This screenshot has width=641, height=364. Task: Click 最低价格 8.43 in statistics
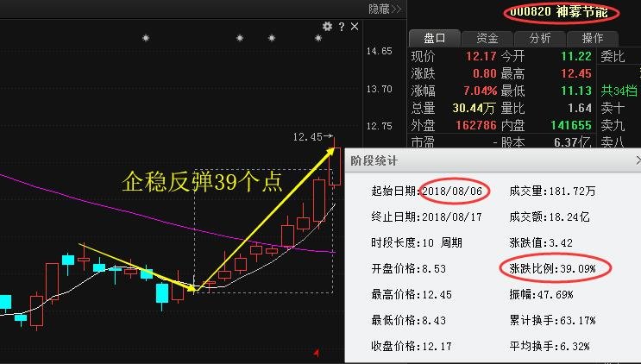[408, 320]
